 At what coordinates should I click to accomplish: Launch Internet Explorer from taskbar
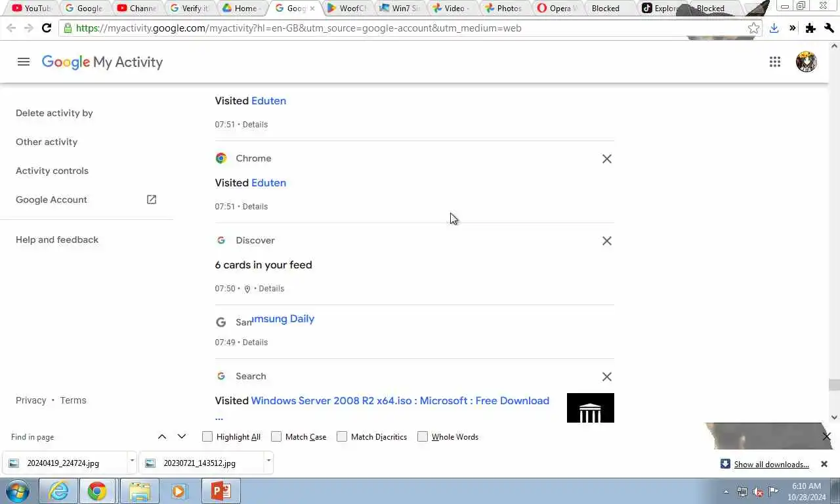(58, 491)
